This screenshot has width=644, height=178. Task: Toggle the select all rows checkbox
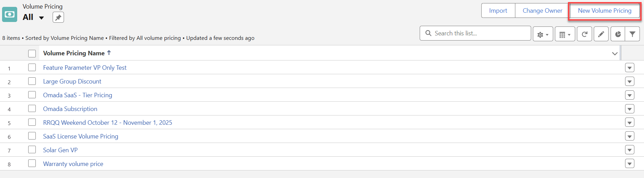(32, 54)
